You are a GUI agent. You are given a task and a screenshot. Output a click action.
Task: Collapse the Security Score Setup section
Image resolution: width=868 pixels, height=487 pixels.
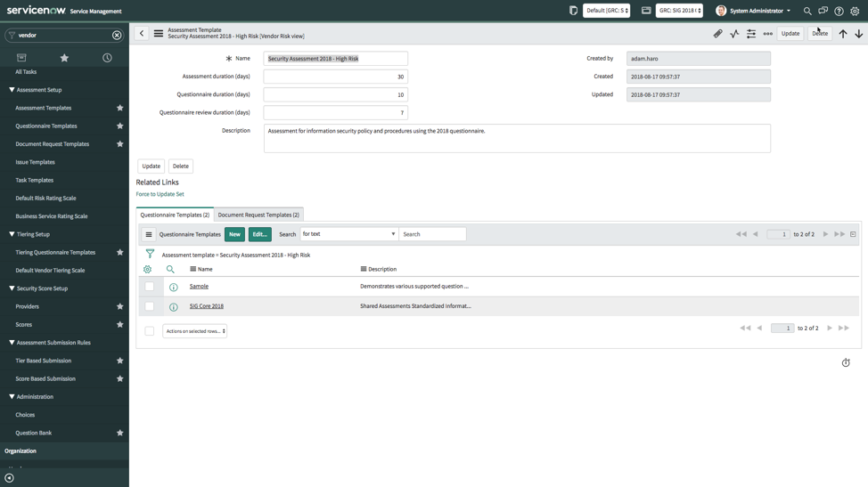[38, 288]
